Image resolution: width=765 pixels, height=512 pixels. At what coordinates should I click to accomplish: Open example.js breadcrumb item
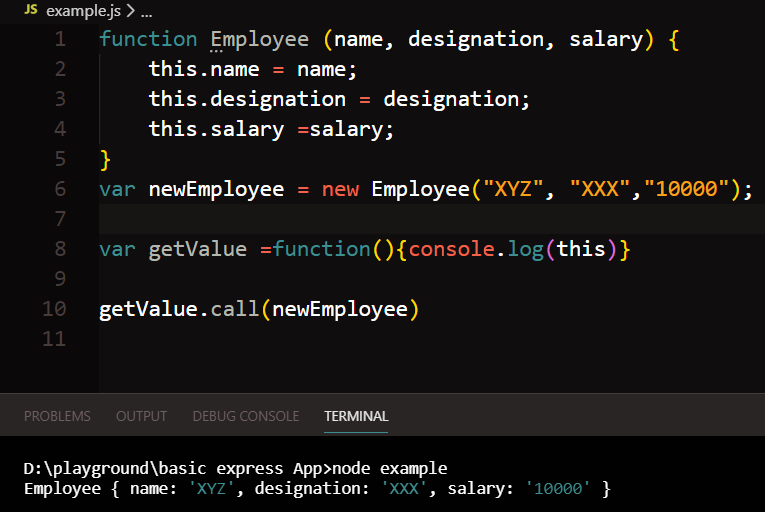point(83,11)
